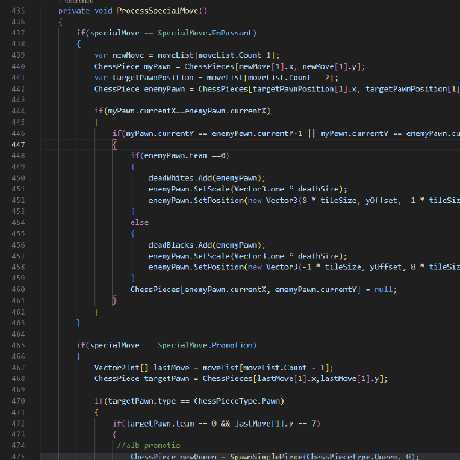Click line number 460 in the gutter
The height and width of the screenshot is (460, 460).
[x=18, y=289]
